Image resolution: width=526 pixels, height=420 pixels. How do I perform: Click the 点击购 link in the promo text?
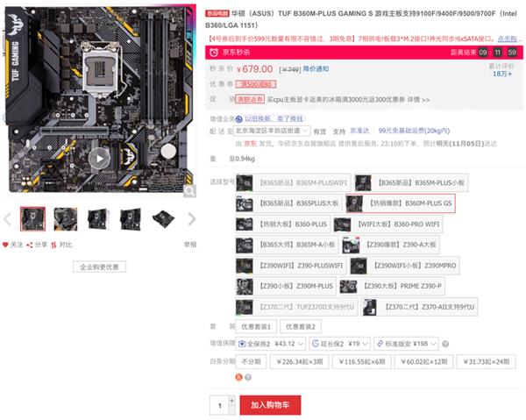pos(508,39)
